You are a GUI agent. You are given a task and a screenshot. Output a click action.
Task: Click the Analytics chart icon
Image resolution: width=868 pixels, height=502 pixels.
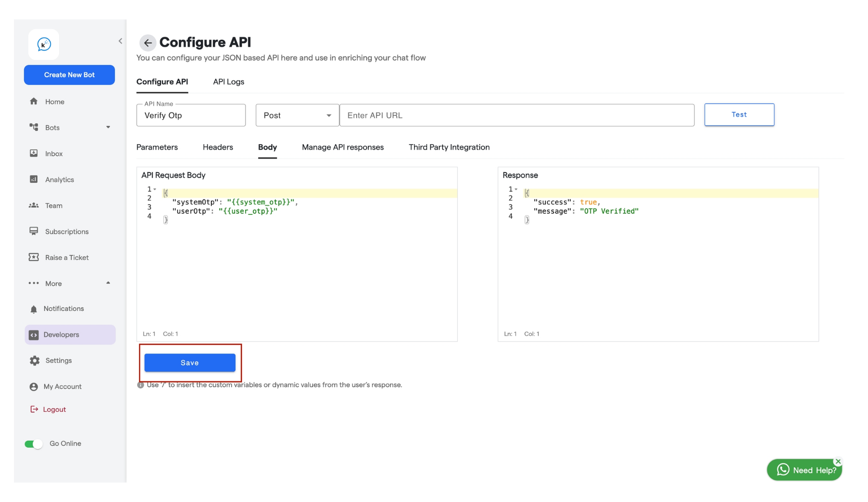point(33,179)
